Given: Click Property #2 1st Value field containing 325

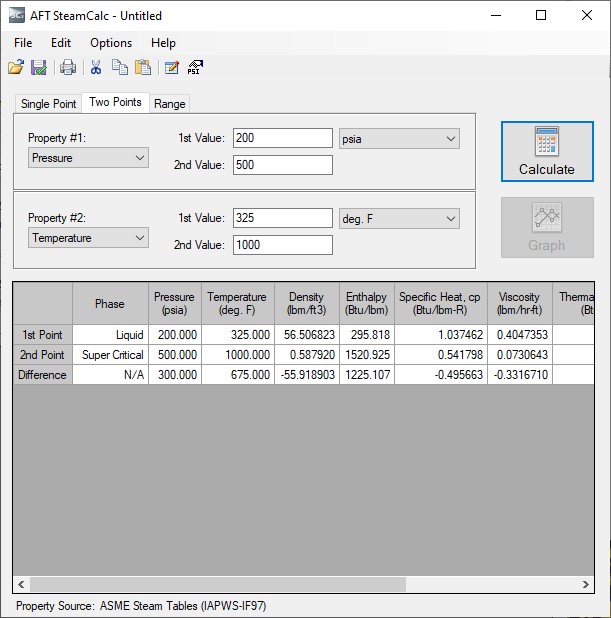Looking at the screenshot, I should [283, 218].
